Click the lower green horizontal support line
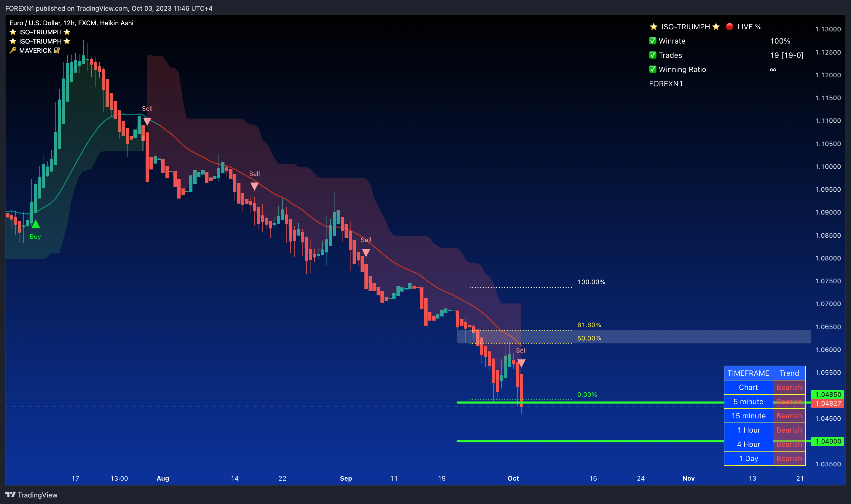 (x=590, y=441)
